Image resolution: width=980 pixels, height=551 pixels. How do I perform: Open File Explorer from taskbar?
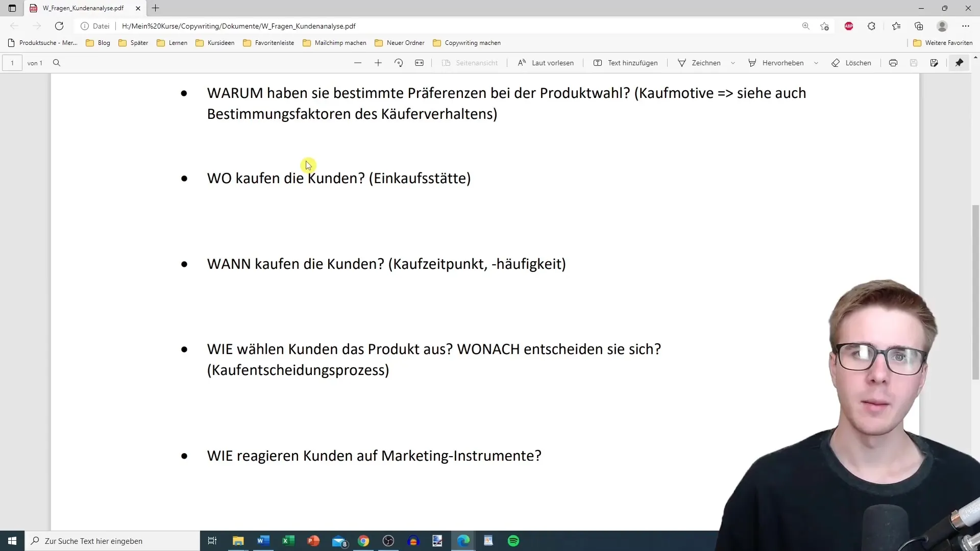pyautogui.click(x=238, y=541)
